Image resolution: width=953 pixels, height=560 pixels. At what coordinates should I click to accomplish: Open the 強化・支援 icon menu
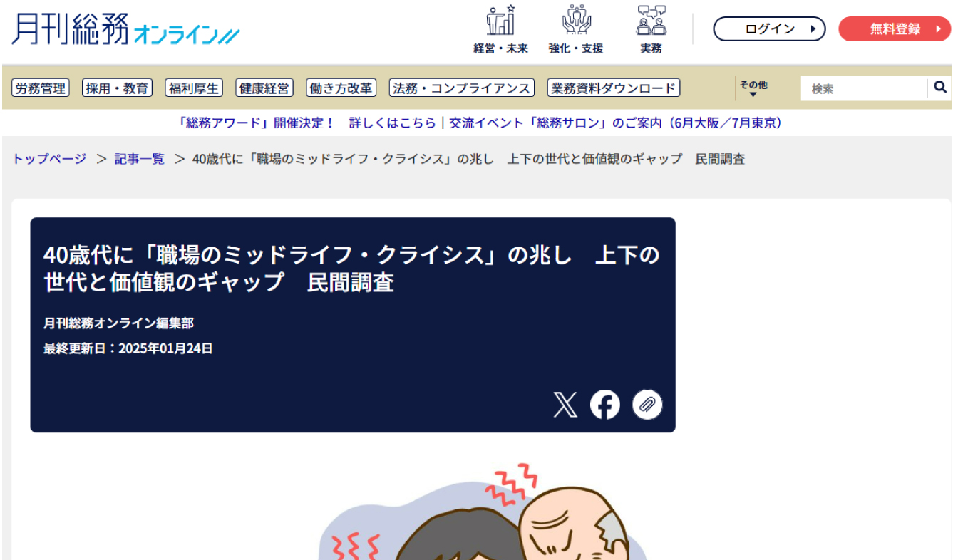coord(576,30)
